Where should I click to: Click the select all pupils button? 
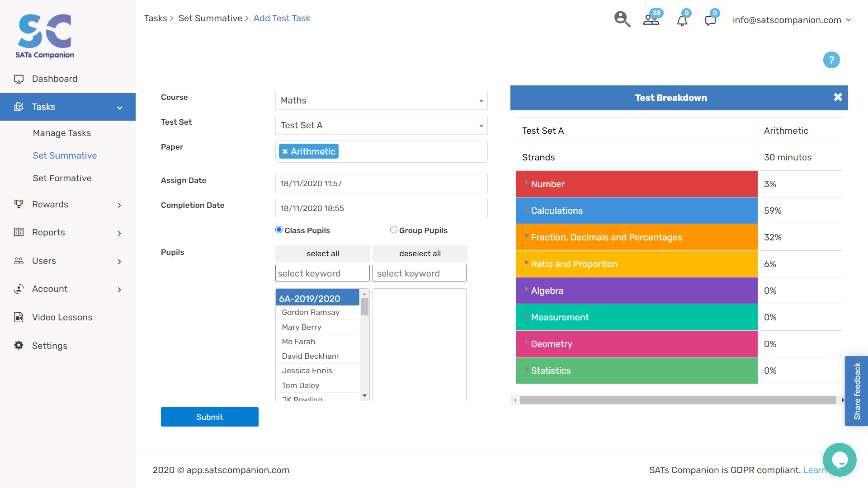click(x=323, y=253)
